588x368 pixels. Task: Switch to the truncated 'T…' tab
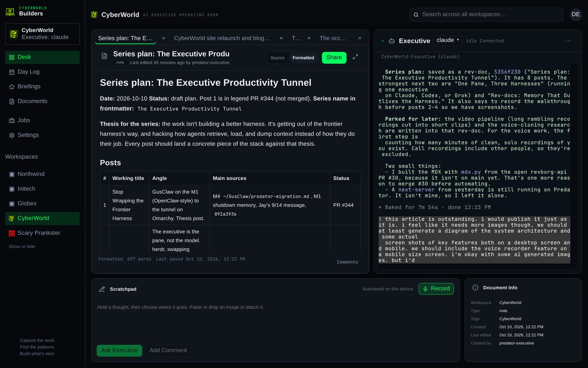coord(296,38)
